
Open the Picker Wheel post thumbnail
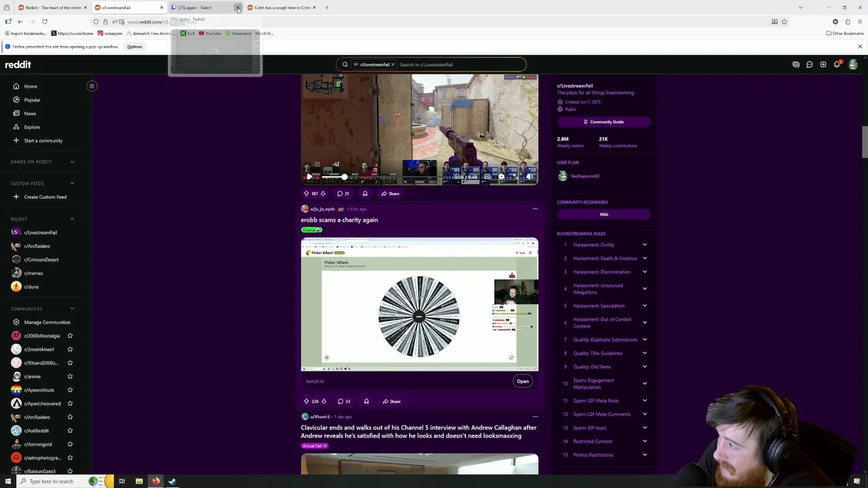coord(420,304)
